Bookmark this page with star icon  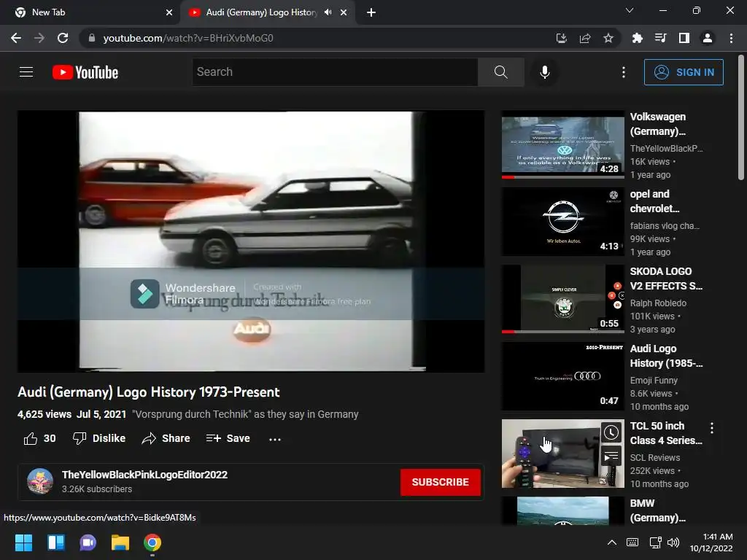(608, 38)
